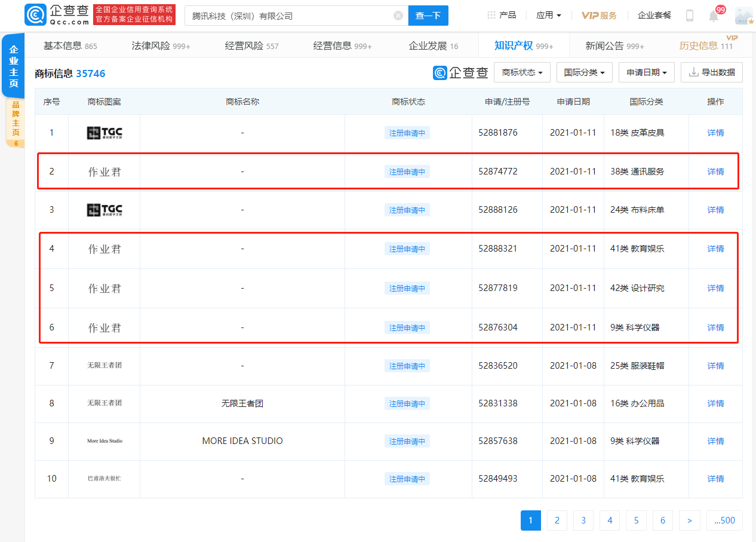Open 详情 for trademark 52849493
This screenshot has width=756, height=542.
coord(715,479)
